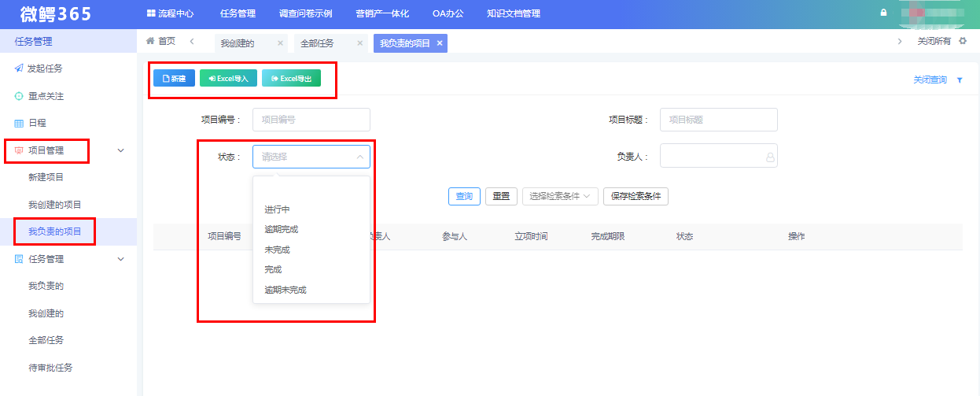
Task: Close the 全部任务 tab
Action: coord(359,43)
